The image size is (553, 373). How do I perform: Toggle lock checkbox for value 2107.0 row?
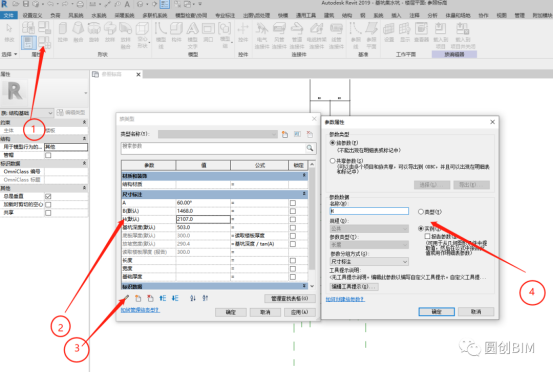pos(293,219)
